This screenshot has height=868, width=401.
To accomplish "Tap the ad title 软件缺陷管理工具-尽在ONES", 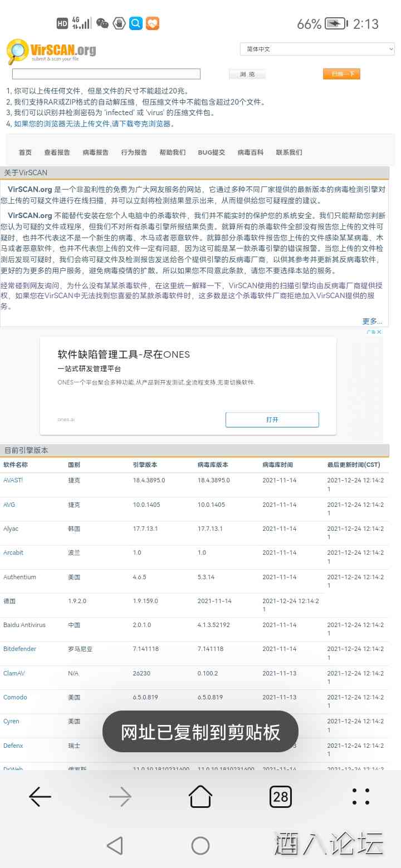I will [x=124, y=354].
